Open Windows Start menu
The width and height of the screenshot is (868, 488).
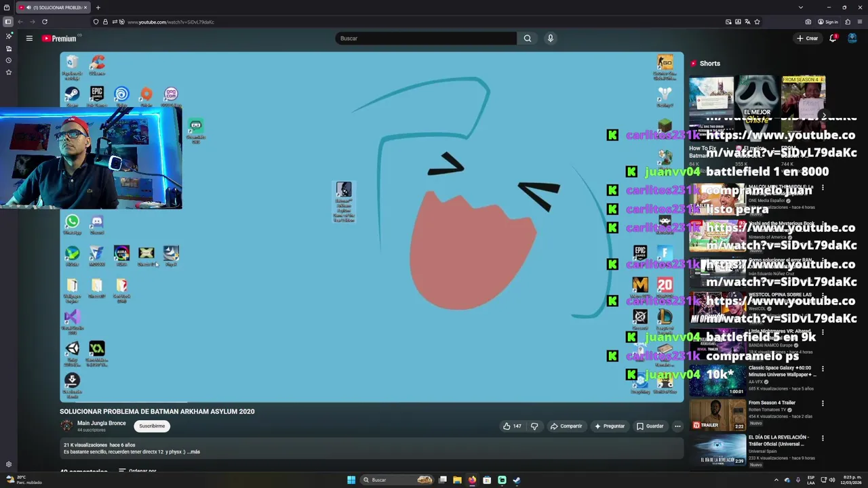(x=351, y=480)
